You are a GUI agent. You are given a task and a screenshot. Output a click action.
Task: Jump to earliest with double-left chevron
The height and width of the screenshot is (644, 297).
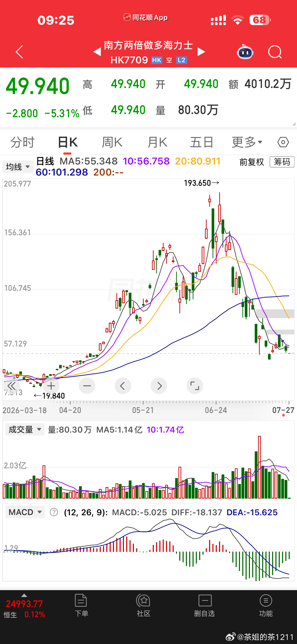click(x=12, y=386)
